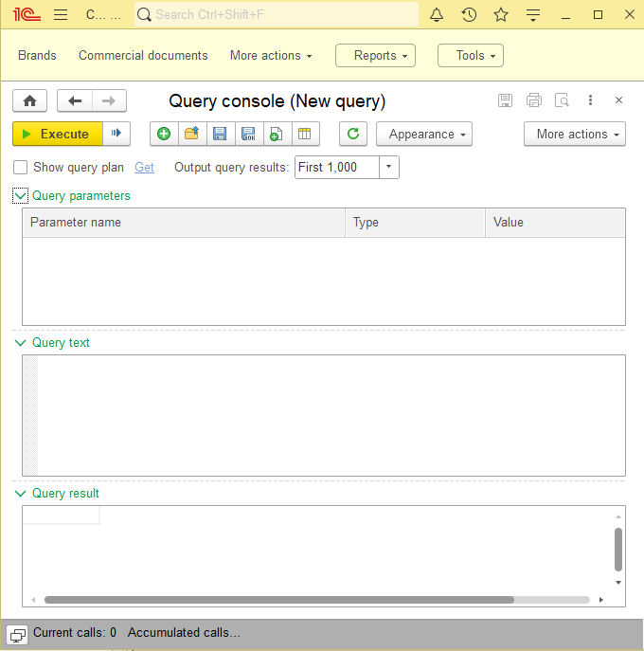
Task: Run the query with Execute button
Action: (57, 135)
